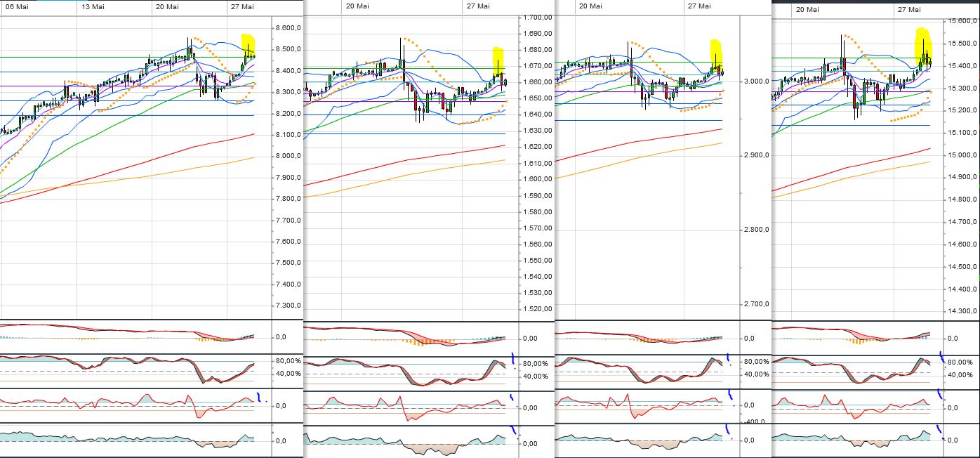980x458 pixels.
Task: Click the 1.700,00 price axis label
Action: tap(538, 18)
